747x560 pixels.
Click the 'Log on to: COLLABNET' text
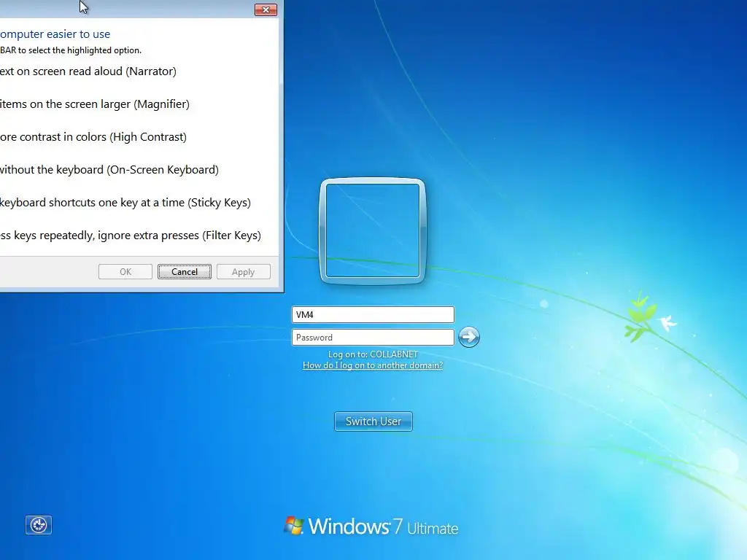(x=373, y=354)
